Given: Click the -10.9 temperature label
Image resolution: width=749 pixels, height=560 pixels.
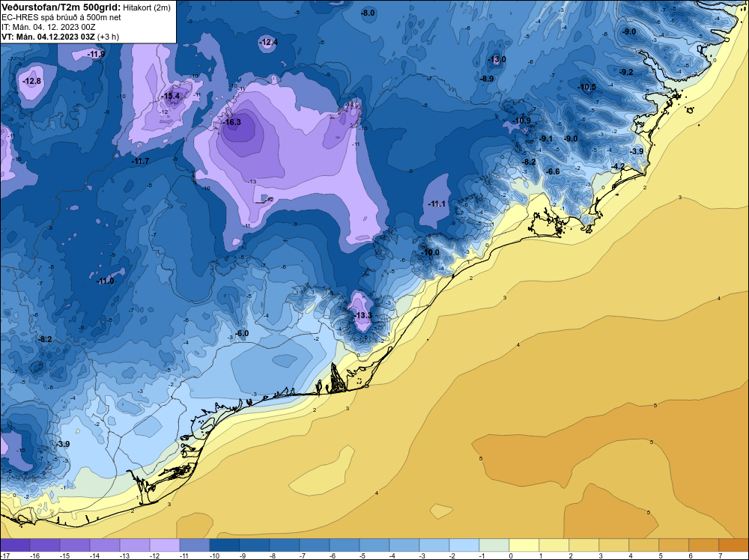Looking at the screenshot, I should coord(522,121).
